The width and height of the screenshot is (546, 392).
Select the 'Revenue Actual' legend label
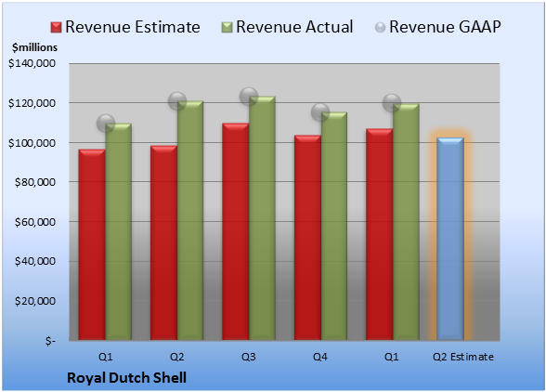pyautogui.click(x=294, y=27)
